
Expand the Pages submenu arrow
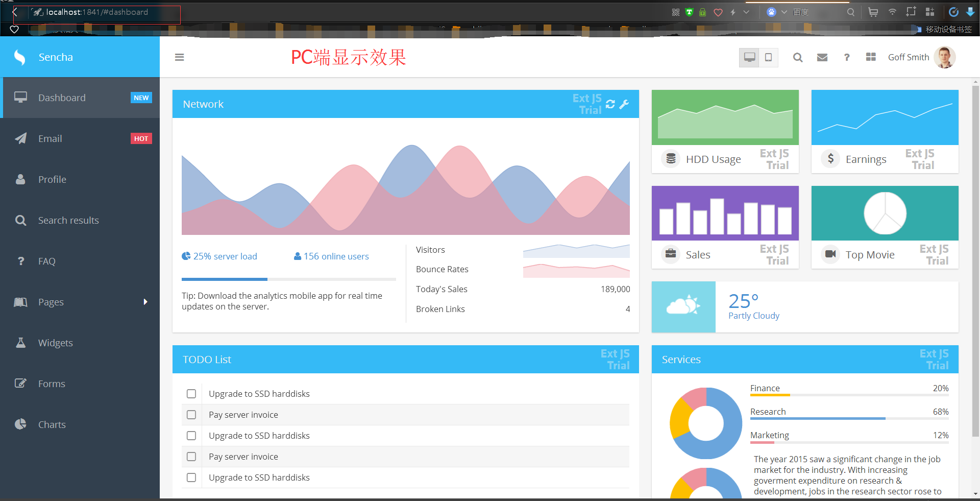[x=145, y=302]
